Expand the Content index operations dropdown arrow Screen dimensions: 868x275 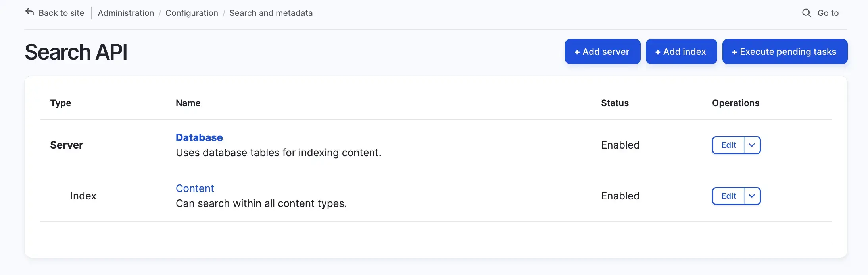[752, 196]
